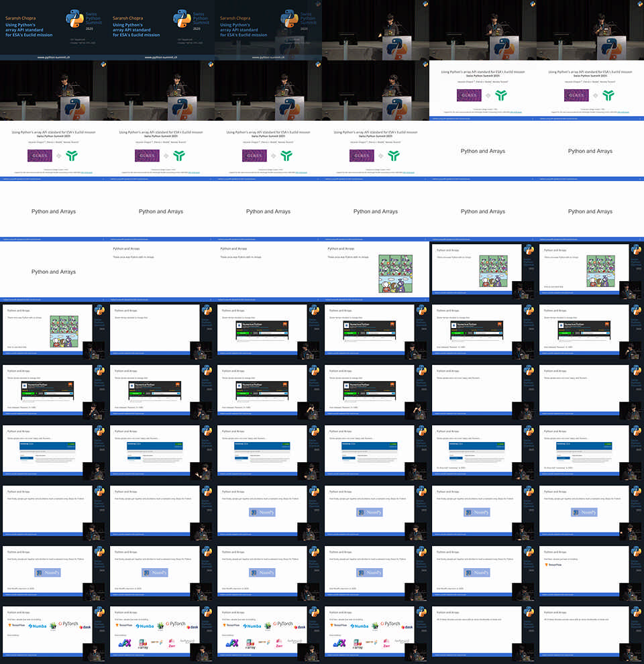The image size is (644, 664).
Task: Click the blue hyperlink at the bottom of the first white title slide
Action: coord(515,112)
